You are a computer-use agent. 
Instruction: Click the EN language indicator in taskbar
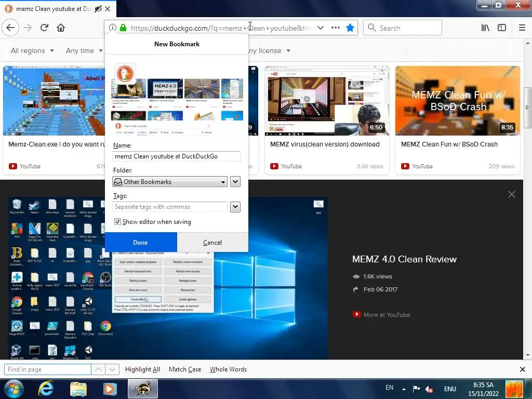tap(389, 388)
